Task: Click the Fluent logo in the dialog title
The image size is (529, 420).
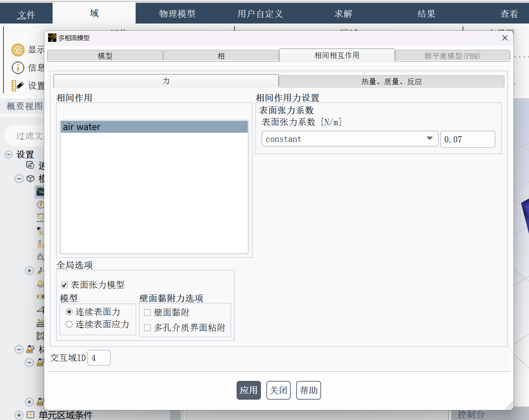Action: click(52, 38)
